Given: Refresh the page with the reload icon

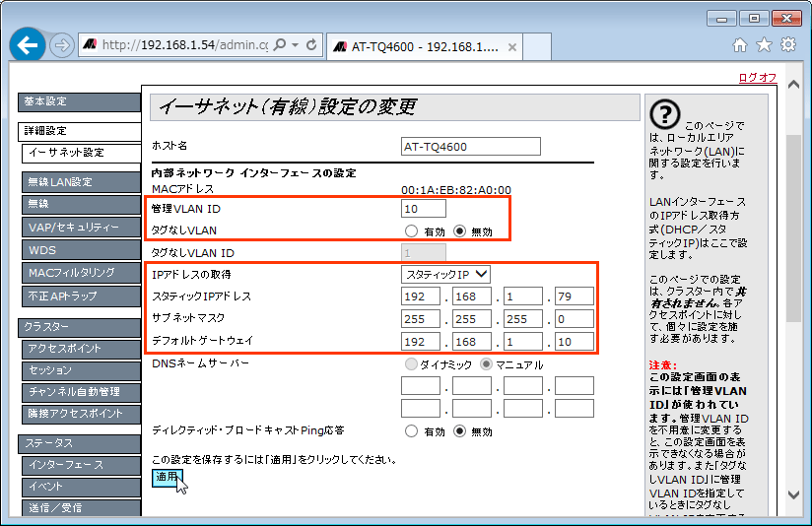Looking at the screenshot, I should 311,45.
